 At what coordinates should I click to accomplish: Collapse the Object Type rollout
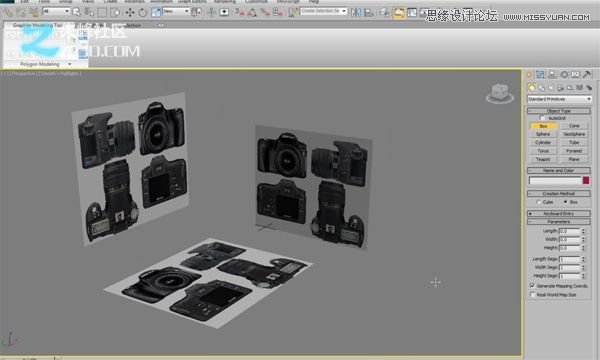point(559,111)
